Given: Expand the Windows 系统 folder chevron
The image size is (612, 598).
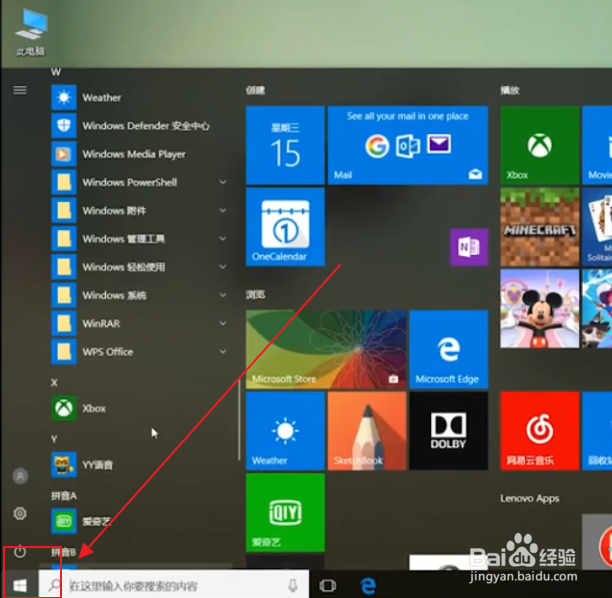Looking at the screenshot, I should point(223,295).
